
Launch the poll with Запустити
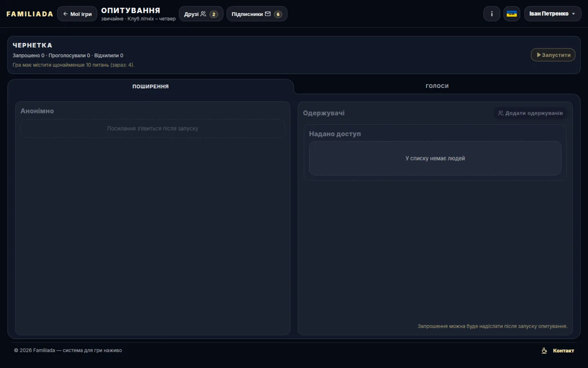[x=553, y=55]
